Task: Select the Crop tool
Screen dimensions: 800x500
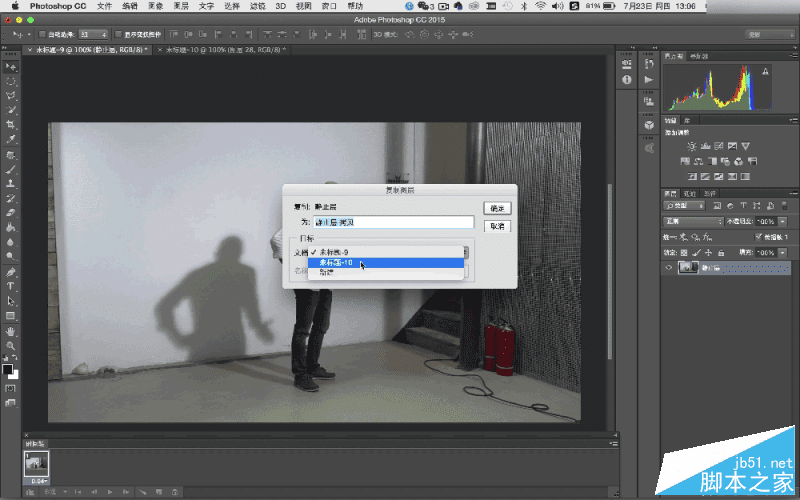Action: click(11, 124)
